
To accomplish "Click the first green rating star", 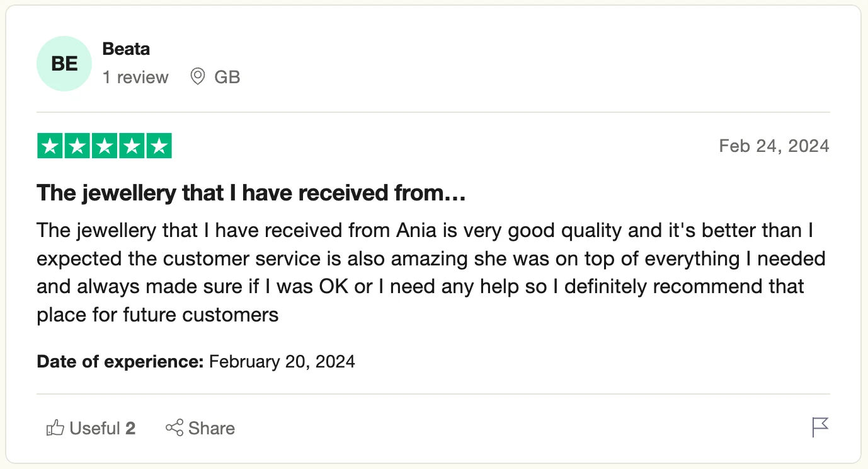I will [50, 146].
